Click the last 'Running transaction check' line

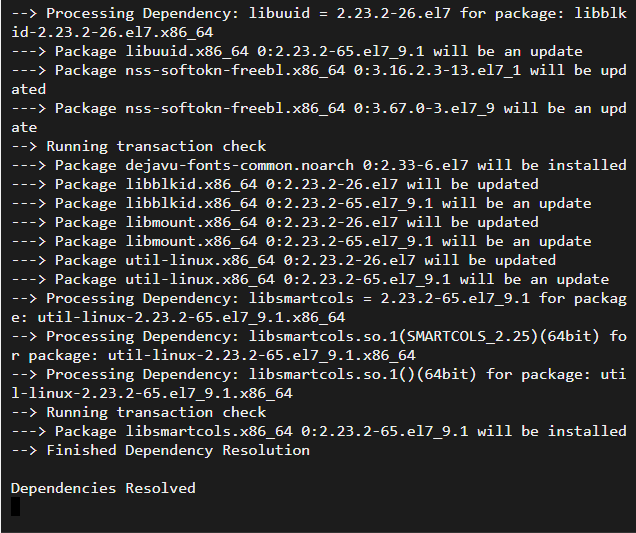pyautogui.click(x=138, y=412)
